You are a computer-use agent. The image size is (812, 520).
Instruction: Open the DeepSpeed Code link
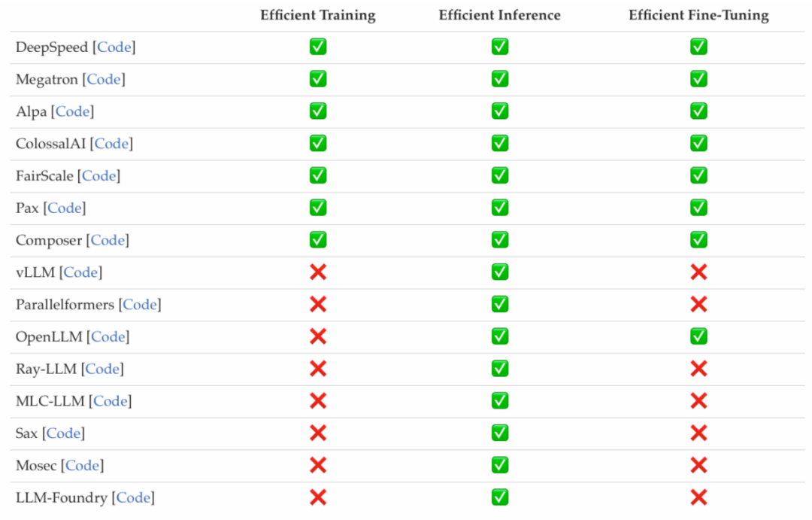tap(115, 47)
